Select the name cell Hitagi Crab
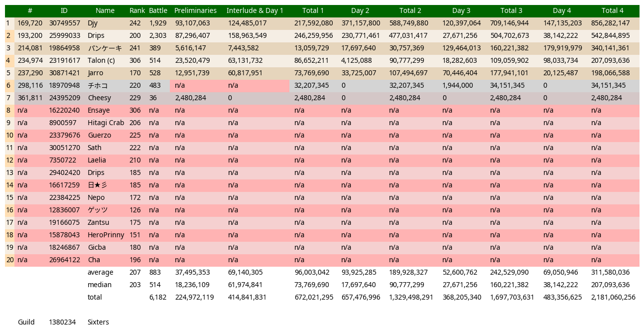Screen dimensions: 644x334 106,123
